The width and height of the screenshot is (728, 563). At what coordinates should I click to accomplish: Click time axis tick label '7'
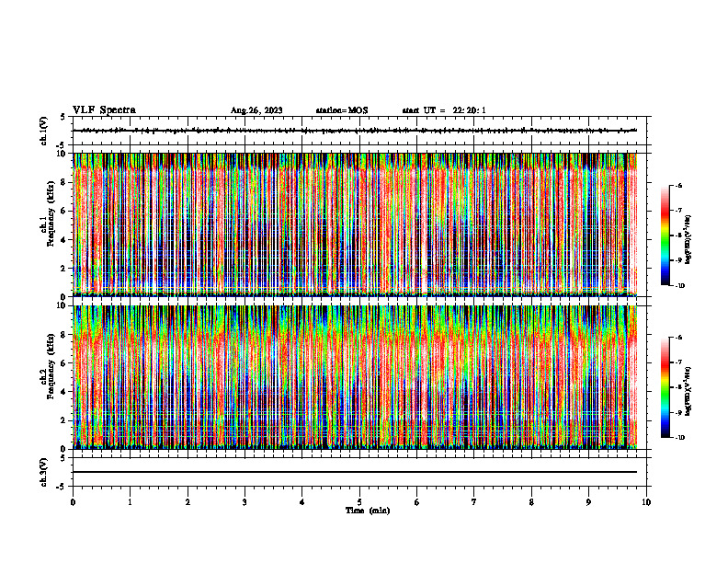(474, 502)
